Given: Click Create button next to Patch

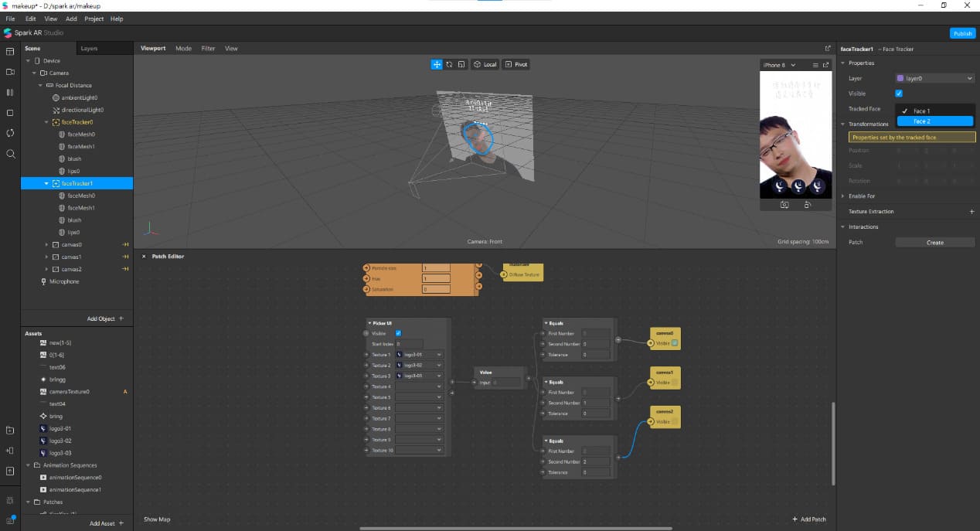Looking at the screenshot, I should pos(934,243).
